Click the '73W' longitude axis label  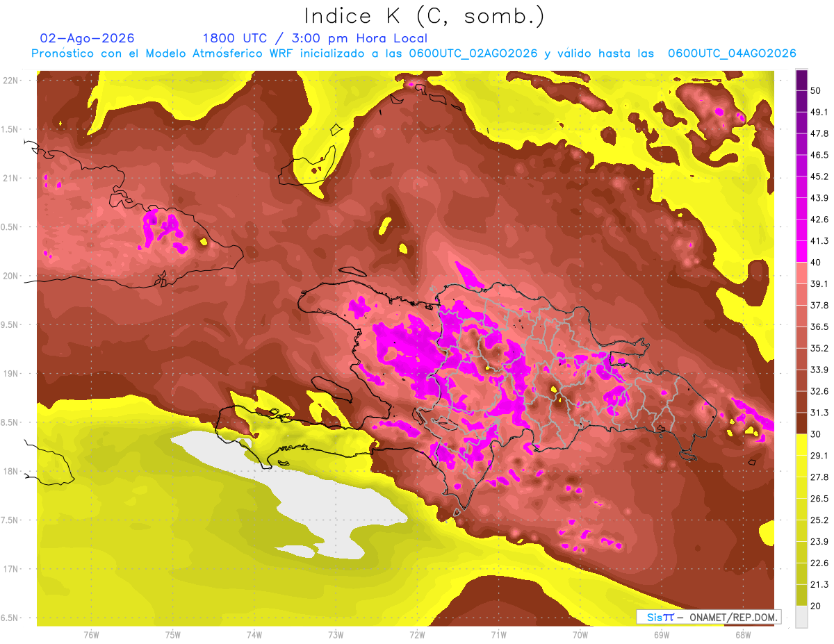click(336, 634)
